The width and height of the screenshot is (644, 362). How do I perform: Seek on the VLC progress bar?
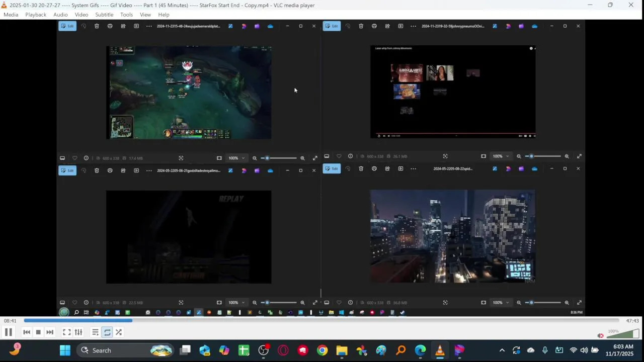[x=321, y=320]
